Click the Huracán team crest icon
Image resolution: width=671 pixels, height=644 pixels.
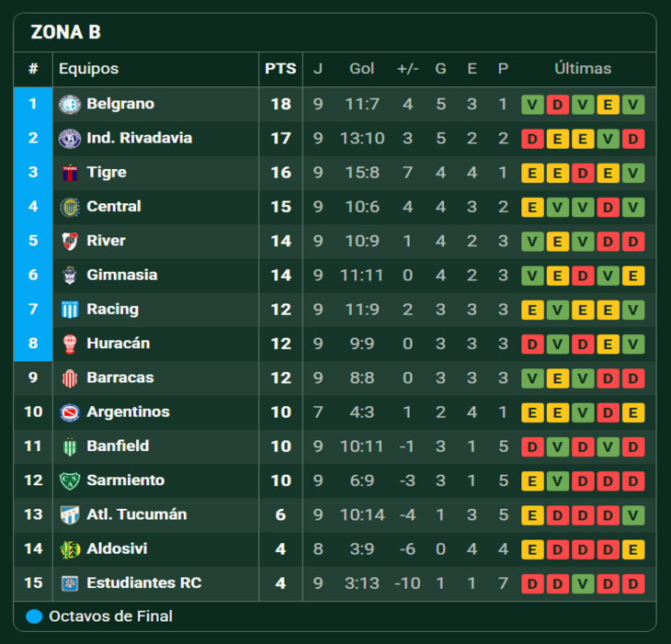pos(70,344)
